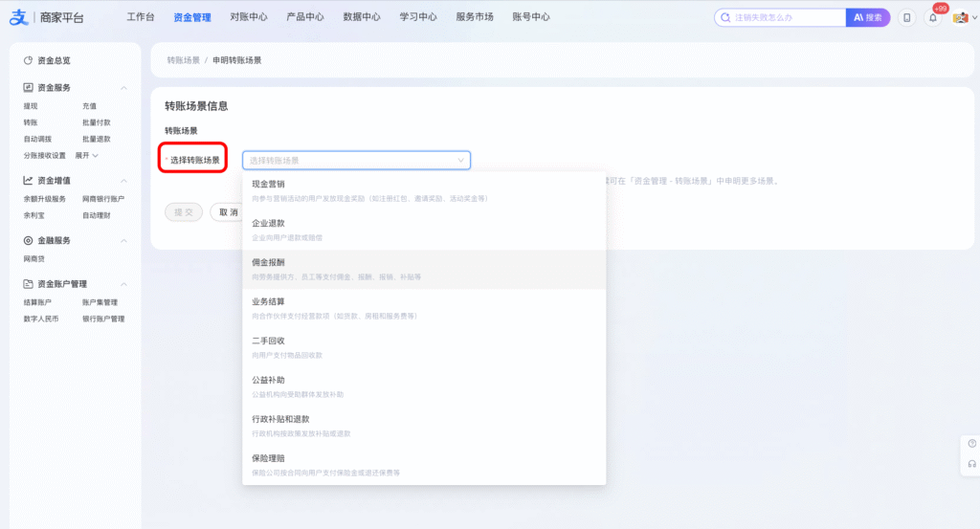Collapse the 资金服务 sidebar section
This screenshot has height=529, width=980.
(x=123, y=88)
